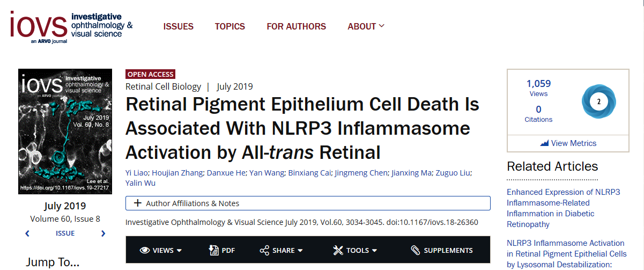Click the PDF document icon
644x270 pixels.
pyautogui.click(x=213, y=250)
